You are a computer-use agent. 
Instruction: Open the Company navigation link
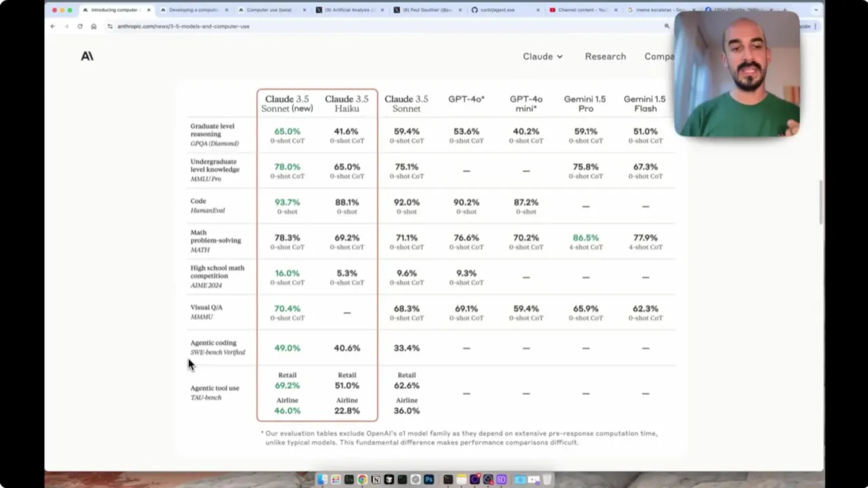coord(659,56)
